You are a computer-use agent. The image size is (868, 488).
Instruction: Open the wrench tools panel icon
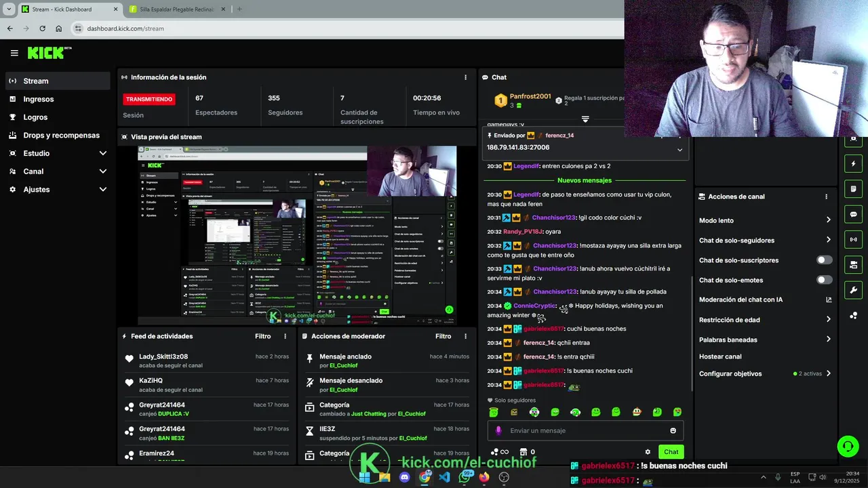pyautogui.click(x=853, y=290)
